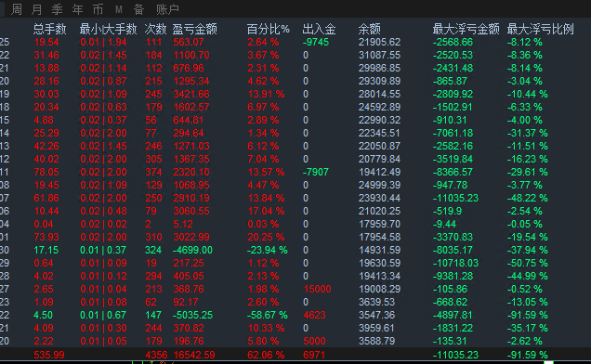Click the max floating loss -10718.03

(455, 263)
